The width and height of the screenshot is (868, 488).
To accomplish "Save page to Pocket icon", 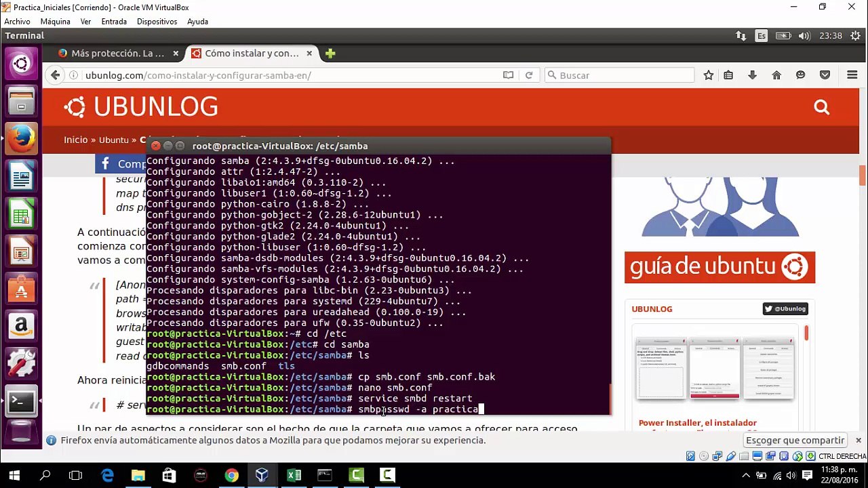I will [825, 75].
